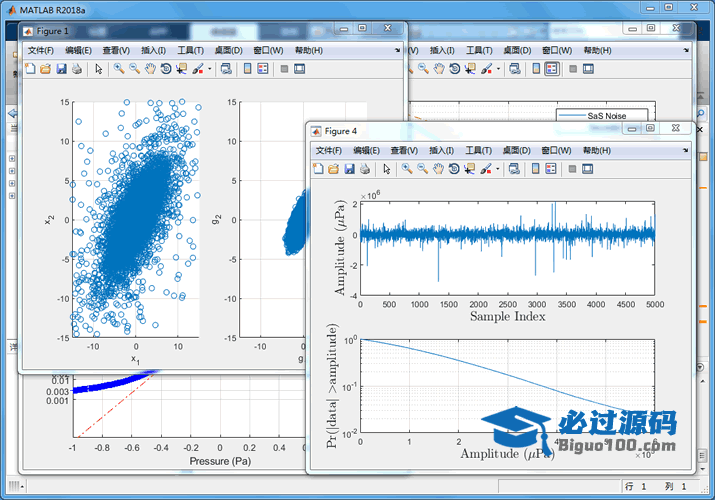715x500 pixels.
Task: Open brush color dropdown in Figure 4
Action: coord(497,170)
